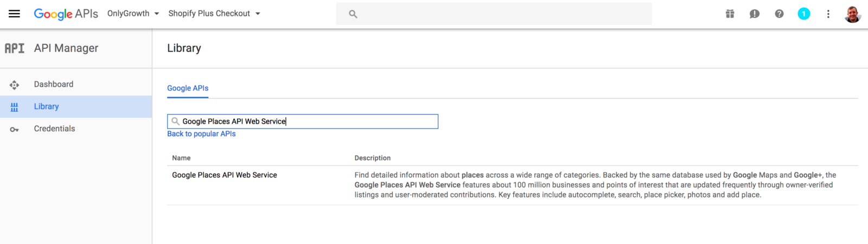This screenshot has width=868, height=244.
Task: Click the Back to popular APIs link
Action: click(x=201, y=134)
